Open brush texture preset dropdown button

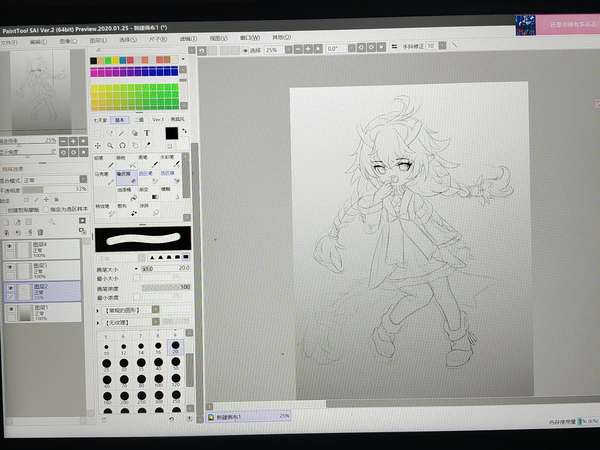tap(156, 322)
